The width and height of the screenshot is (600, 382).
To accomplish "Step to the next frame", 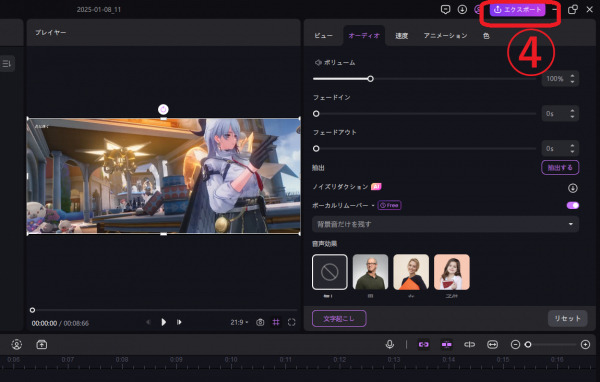I will click(179, 322).
